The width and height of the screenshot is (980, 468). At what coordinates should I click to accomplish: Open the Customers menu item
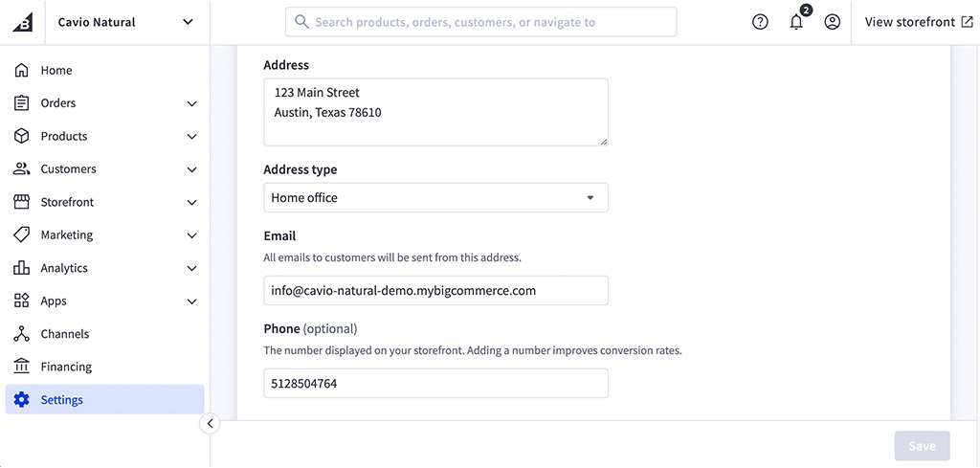[68, 169]
